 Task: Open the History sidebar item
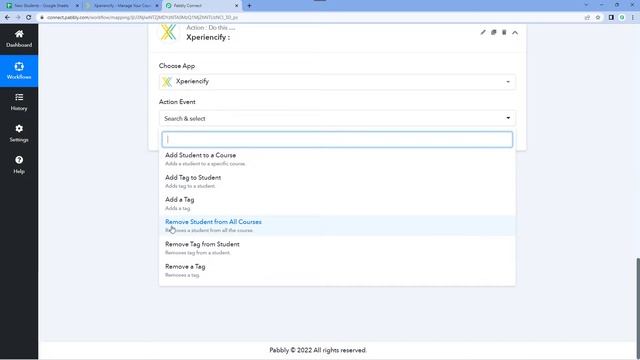pyautogui.click(x=19, y=102)
